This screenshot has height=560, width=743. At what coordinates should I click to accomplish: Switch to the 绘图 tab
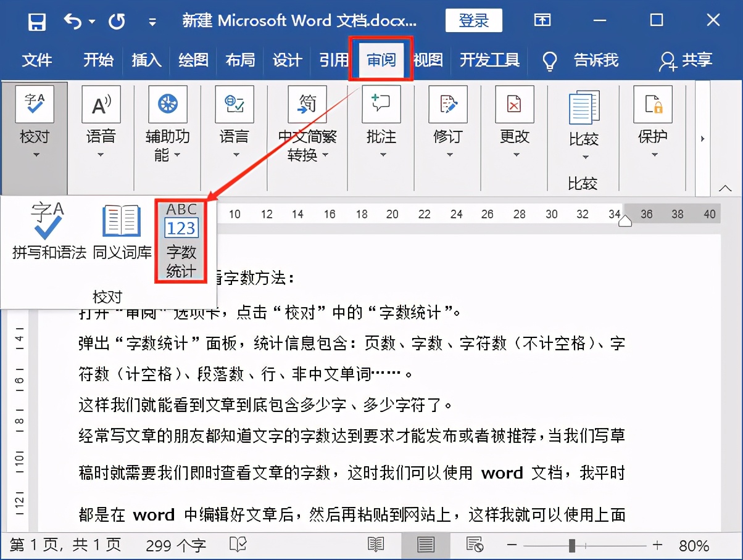(193, 60)
